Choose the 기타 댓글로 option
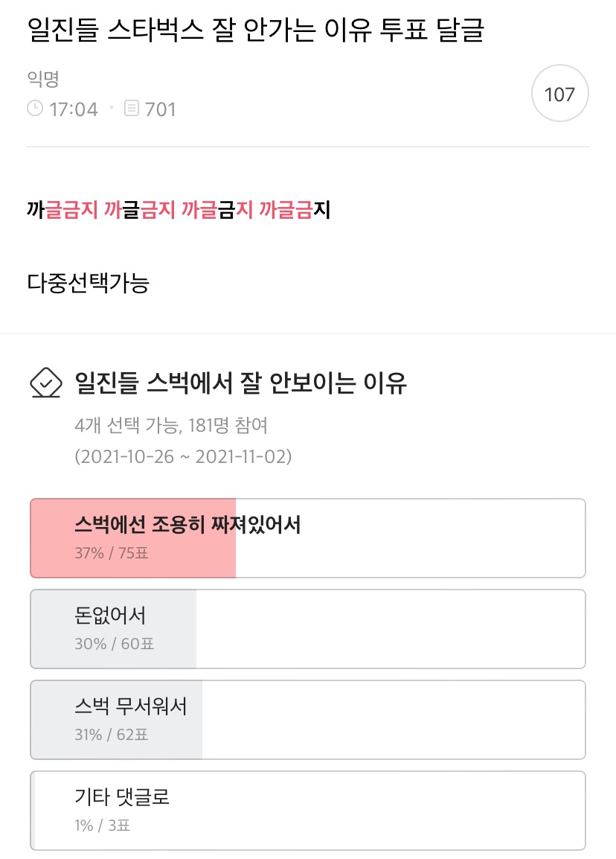The width and height of the screenshot is (616, 859). tap(307, 810)
